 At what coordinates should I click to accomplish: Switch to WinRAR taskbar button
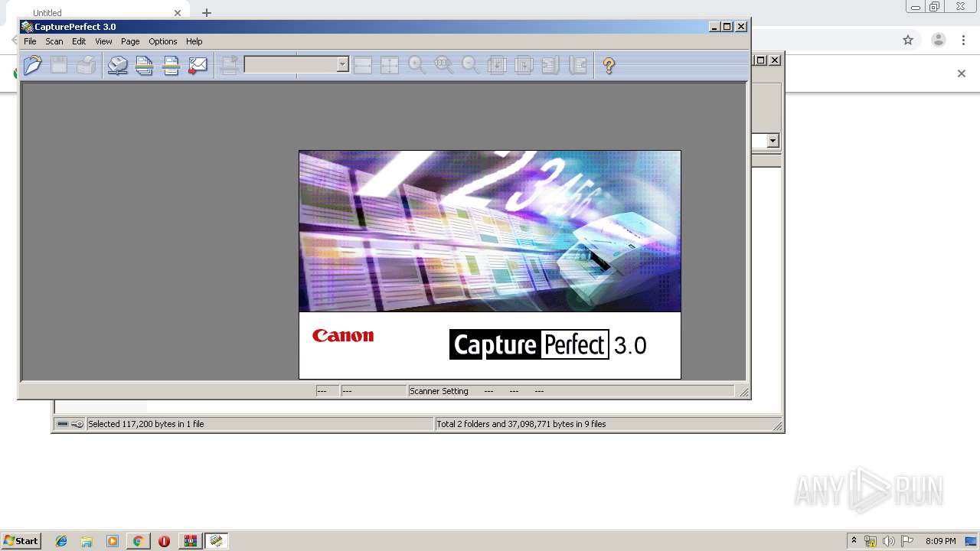tap(191, 541)
